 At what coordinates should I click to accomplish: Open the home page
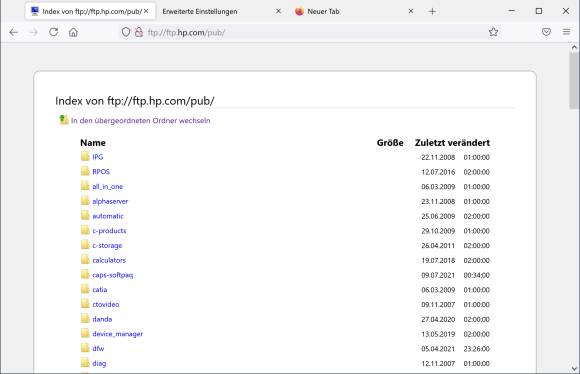coord(73,33)
